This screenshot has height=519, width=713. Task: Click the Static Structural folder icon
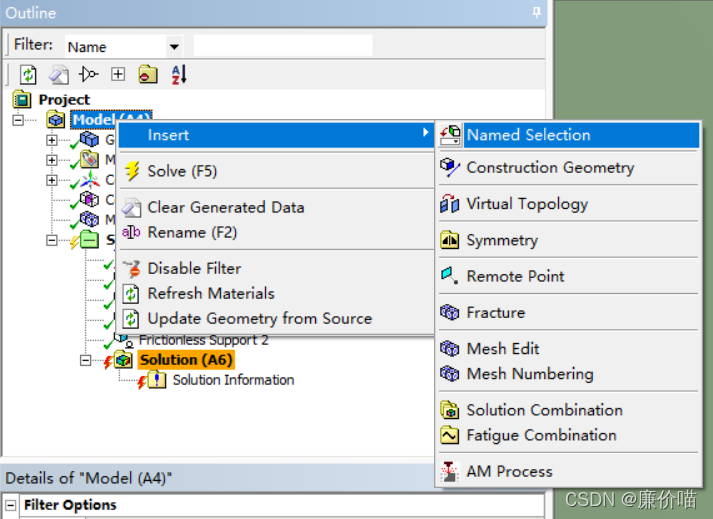coord(90,239)
